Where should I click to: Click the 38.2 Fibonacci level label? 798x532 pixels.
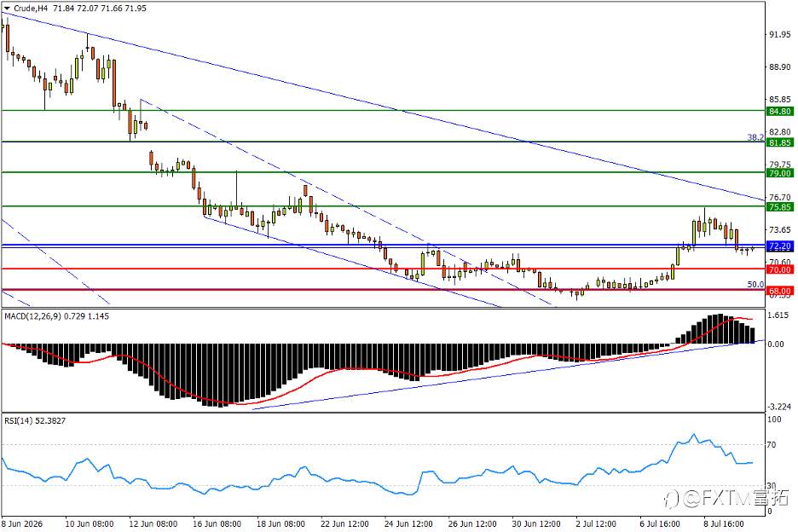755,137
